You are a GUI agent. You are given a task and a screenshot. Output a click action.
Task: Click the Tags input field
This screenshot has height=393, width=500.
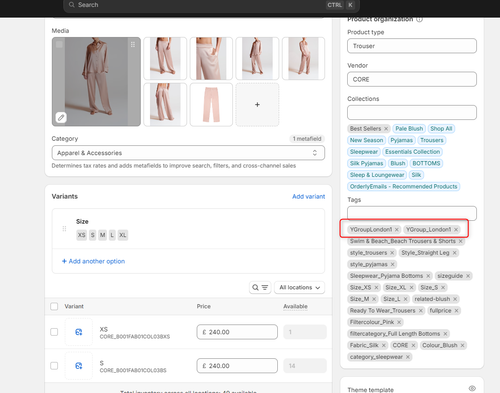(412, 213)
